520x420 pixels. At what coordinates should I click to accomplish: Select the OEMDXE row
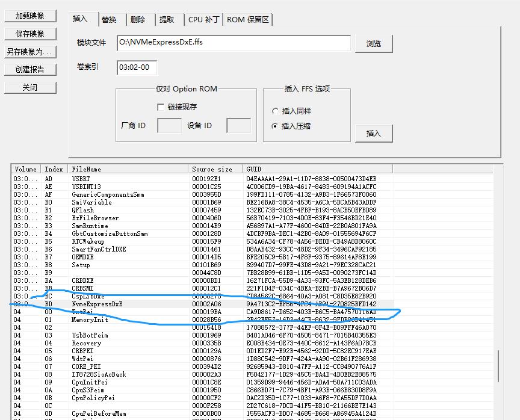point(202,258)
